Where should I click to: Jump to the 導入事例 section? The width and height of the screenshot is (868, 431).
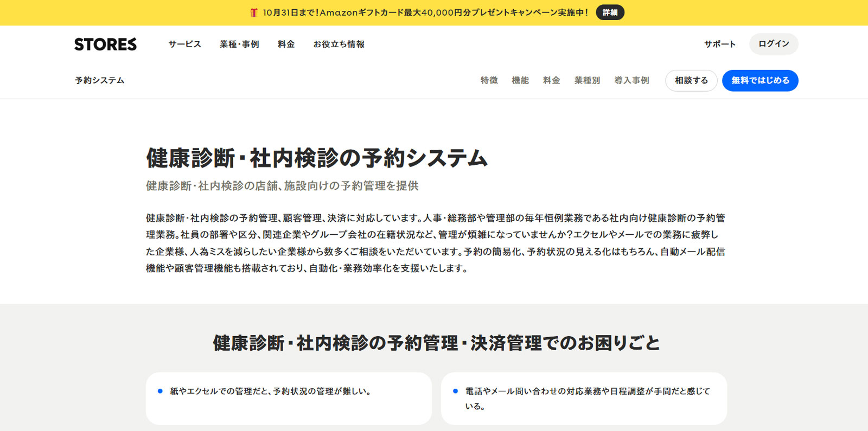click(631, 80)
